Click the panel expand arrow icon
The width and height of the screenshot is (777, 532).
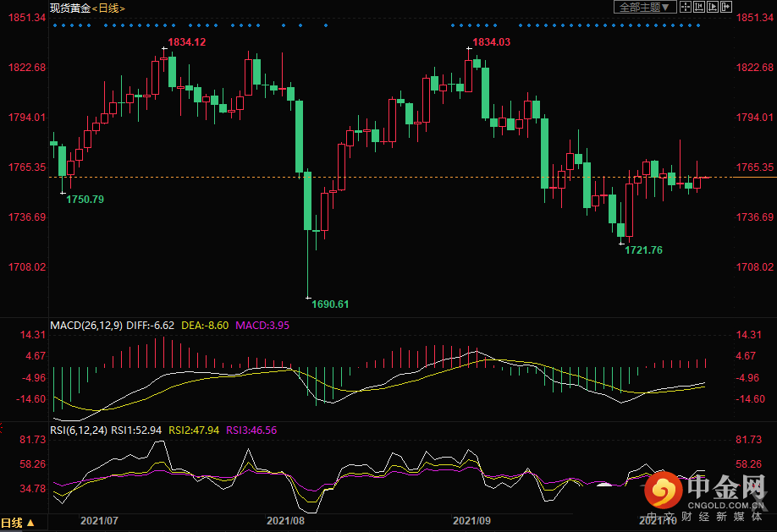click(726, 7)
